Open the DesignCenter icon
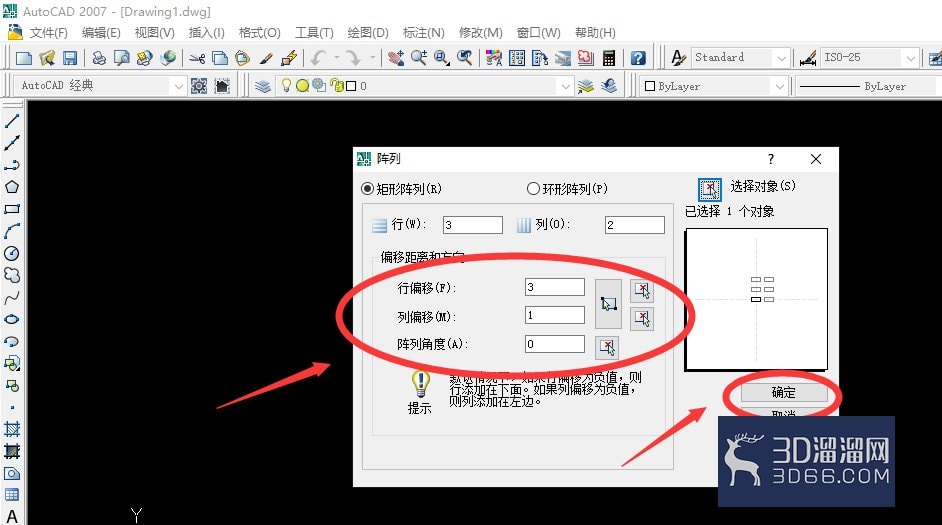Image resolution: width=942 pixels, height=525 pixels. pos(517,58)
